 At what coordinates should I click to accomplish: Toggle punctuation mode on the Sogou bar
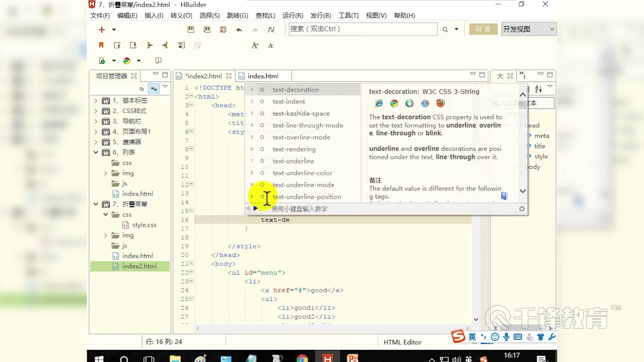[484, 337]
